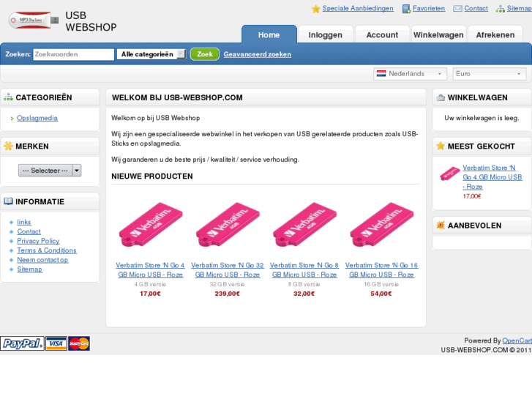Click the Favorieten bookmark icon
The height and width of the screenshot is (399, 532).
[406, 9]
